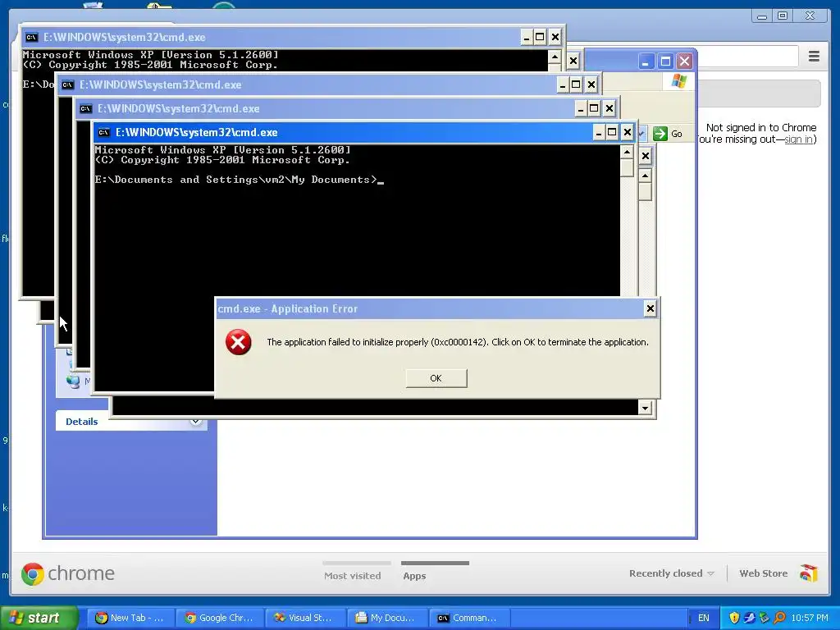840x630 pixels.
Task: Open the system menu icon of the backmost cmd.exe window
Action: coord(32,37)
